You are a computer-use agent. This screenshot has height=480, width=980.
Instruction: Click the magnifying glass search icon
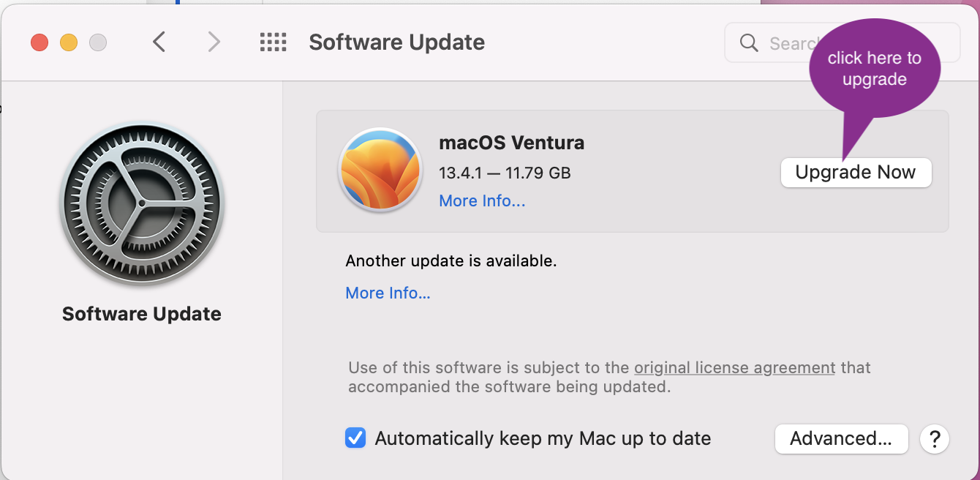[749, 43]
